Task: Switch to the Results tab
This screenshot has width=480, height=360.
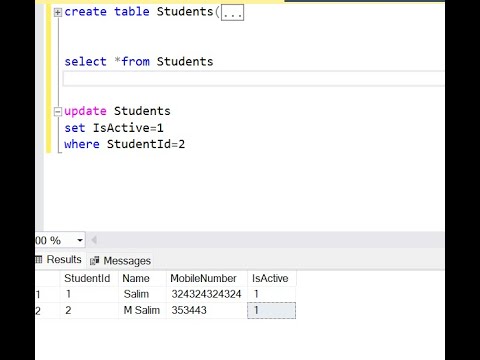Action: tap(60, 259)
